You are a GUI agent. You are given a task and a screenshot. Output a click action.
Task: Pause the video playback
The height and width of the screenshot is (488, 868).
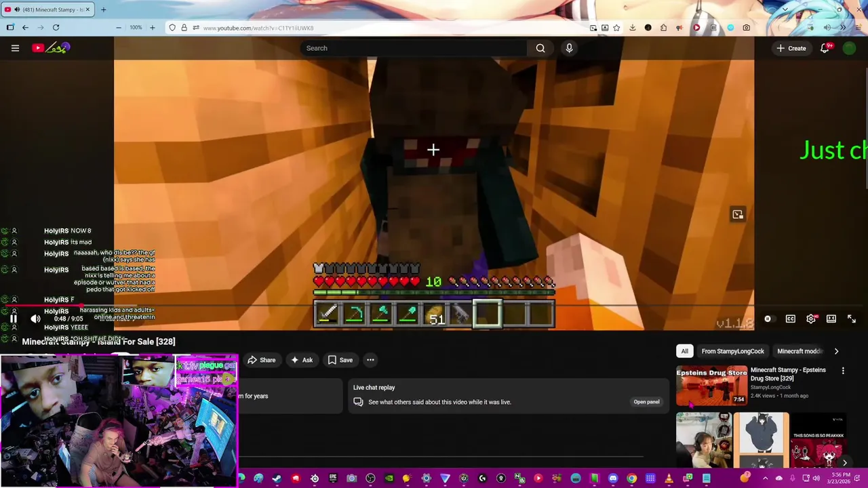[14, 319]
